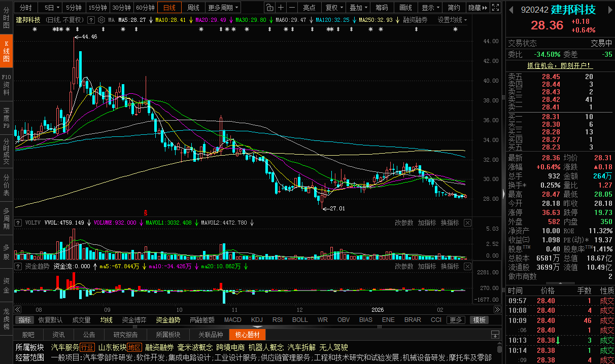The image size is (615, 364).
Task: Toggle 画线 drawing mode
Action: 405,8
